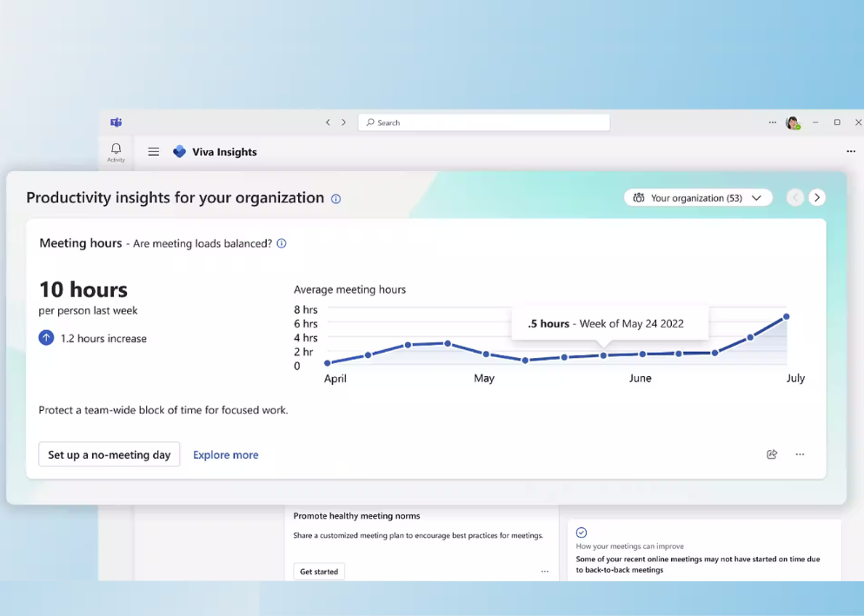Click 'How your meetings can improve' text
Viewport: 864px width, 616px height.
click(630, 546)
